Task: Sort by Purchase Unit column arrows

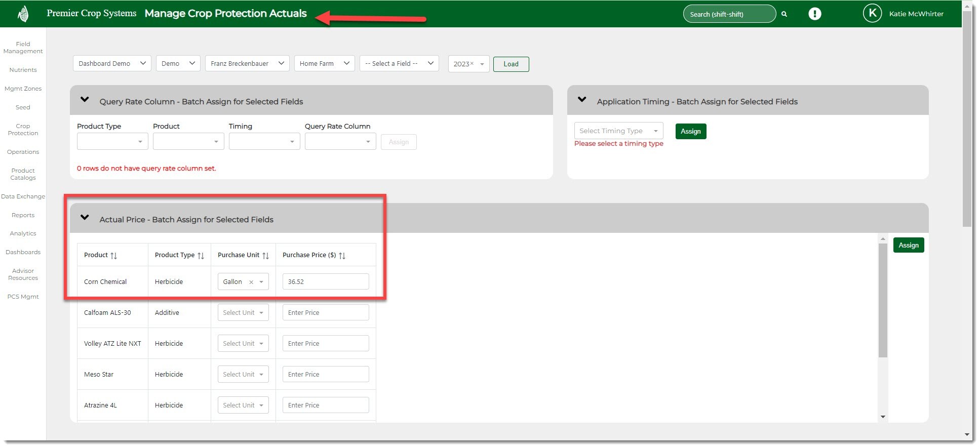Action: point(266,256)
